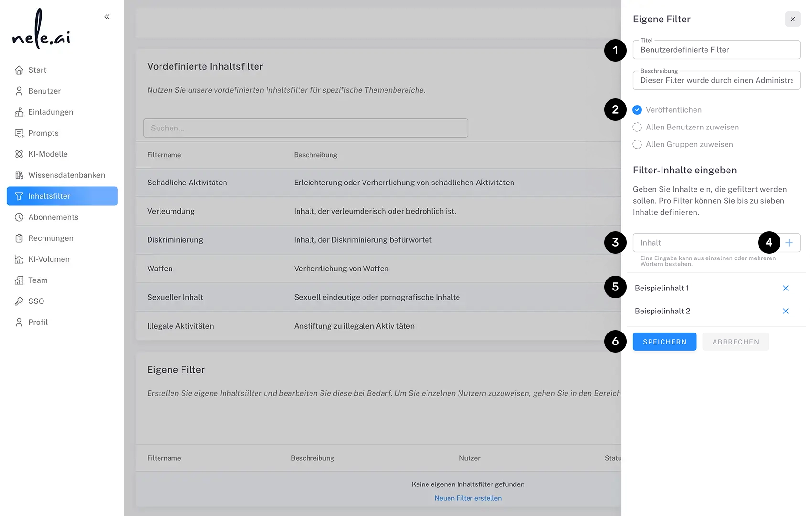This screenshot has width=812, height=516.
Task: Select the Schädliche Aktivitäten filter row
Action: (x=378, y=183)
